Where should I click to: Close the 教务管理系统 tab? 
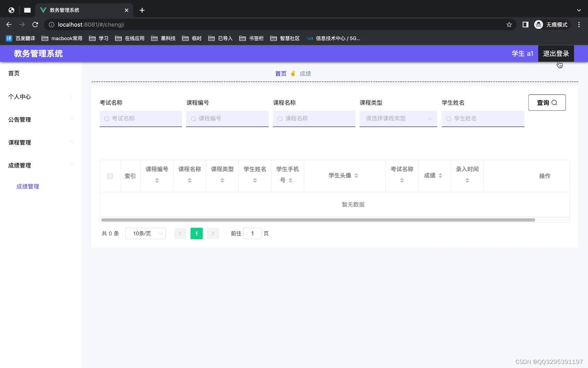point(127,10)
